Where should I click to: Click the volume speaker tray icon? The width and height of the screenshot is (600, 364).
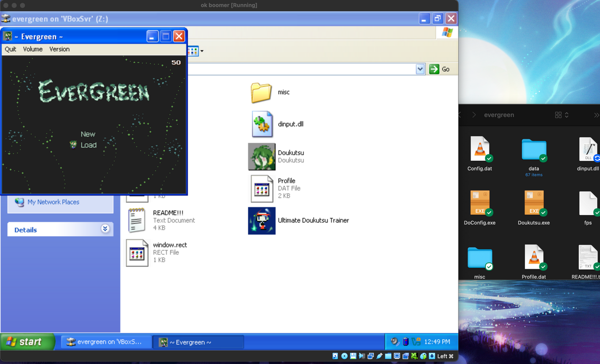tap(395, 342)
